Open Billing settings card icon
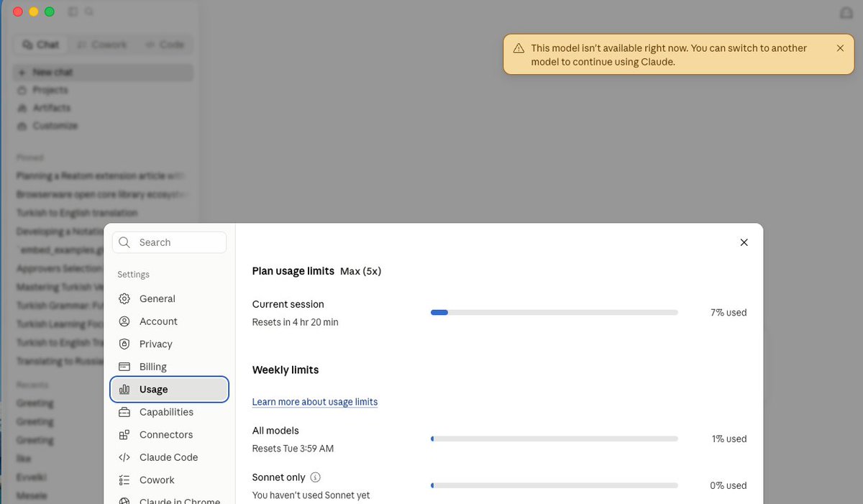 [x=124, y=367]
